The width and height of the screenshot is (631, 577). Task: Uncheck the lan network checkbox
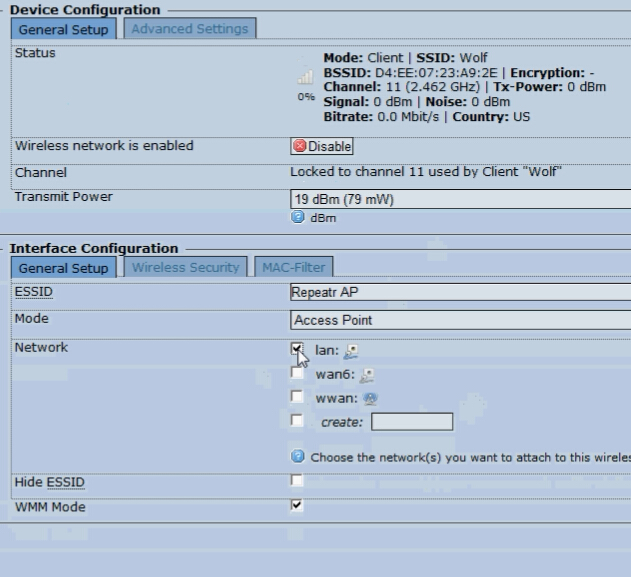coord(297,349)
